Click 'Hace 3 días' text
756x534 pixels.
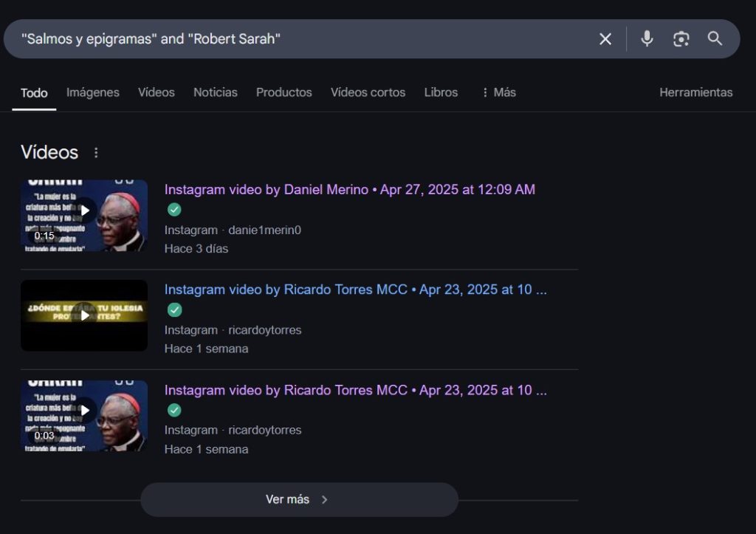click(x=196, y=248)
